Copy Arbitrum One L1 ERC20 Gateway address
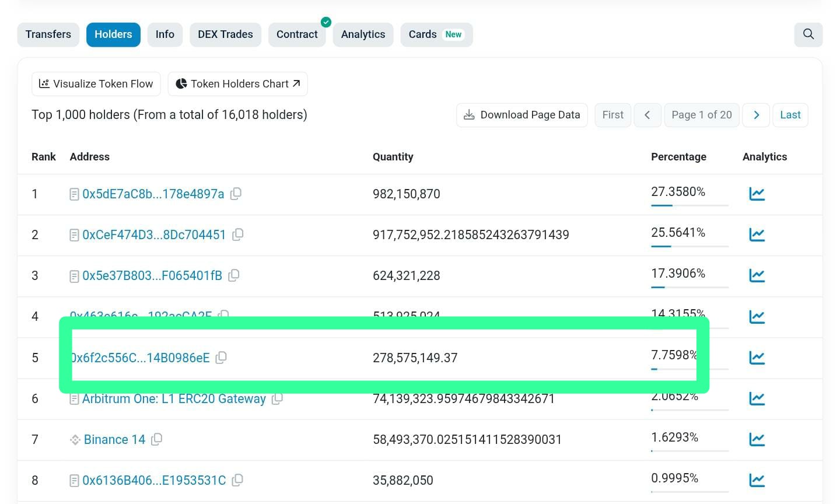Screen dimensions: 840x504 (x=278, y=399)
